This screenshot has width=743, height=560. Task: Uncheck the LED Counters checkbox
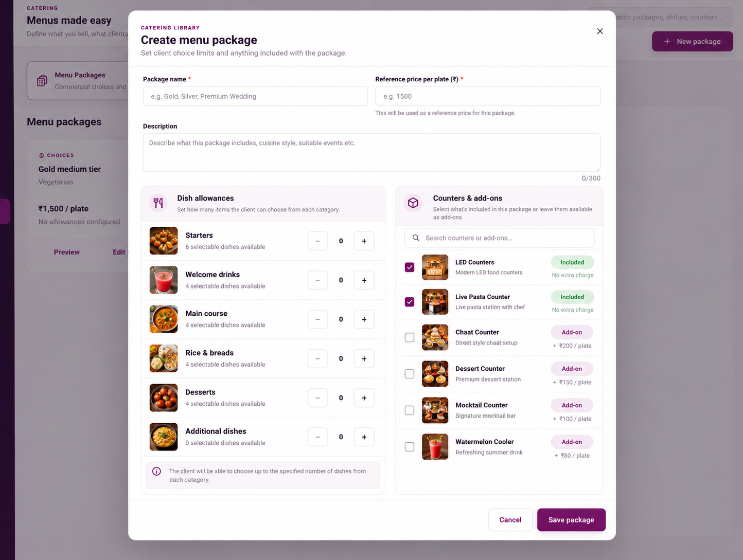click(410, 267)
